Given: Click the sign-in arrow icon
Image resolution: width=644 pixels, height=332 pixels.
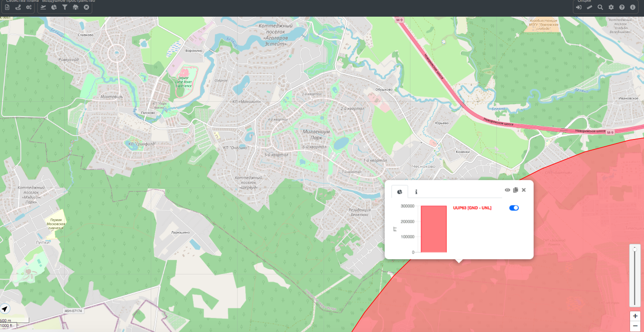Looking at the screenshot, I should click(x=579, y=7).
